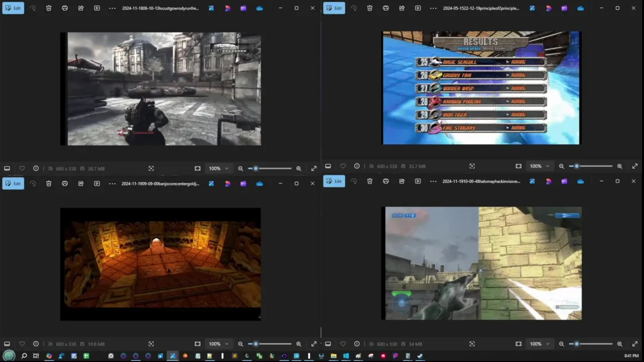Delete the halomaphackinvisove image via trash icon

(370, 181)
